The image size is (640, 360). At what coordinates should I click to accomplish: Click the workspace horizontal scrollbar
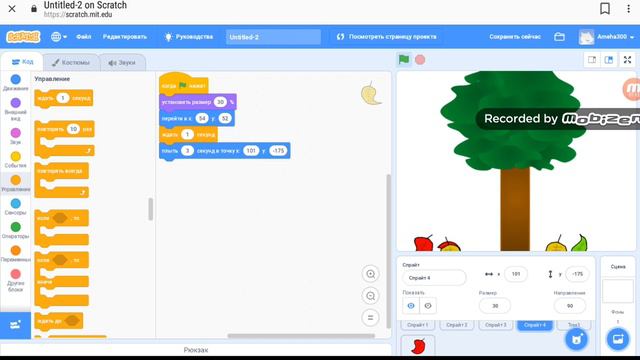point(301,336)
